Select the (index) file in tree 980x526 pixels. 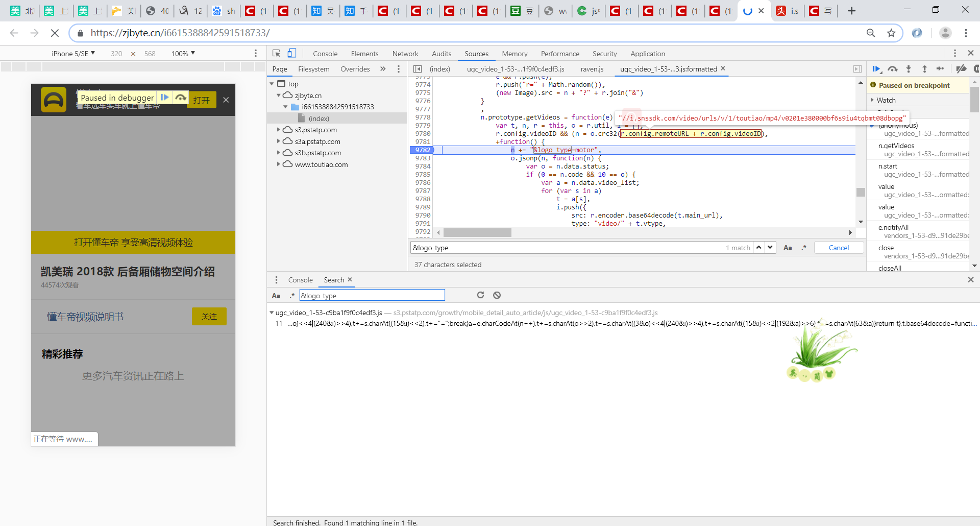click(x=319, y=118)
